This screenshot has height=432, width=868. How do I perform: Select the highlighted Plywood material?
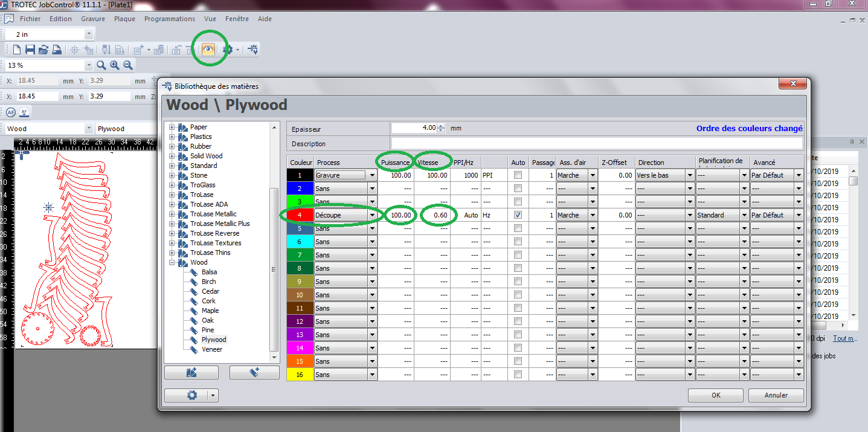tap(214, 340)
